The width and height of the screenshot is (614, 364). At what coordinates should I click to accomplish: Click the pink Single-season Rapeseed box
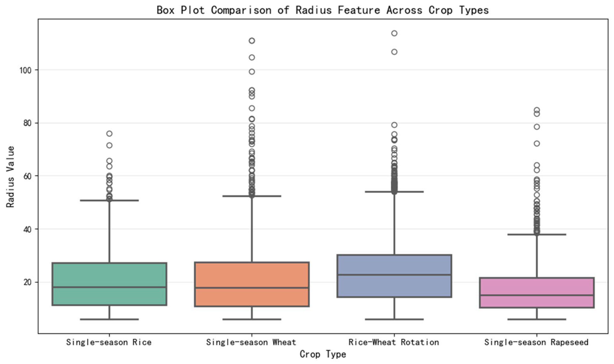coord(537,293)
